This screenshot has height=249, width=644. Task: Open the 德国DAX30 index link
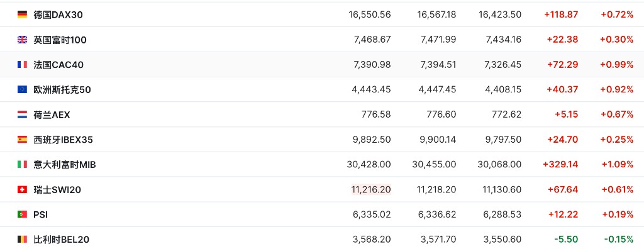[58, 15]
